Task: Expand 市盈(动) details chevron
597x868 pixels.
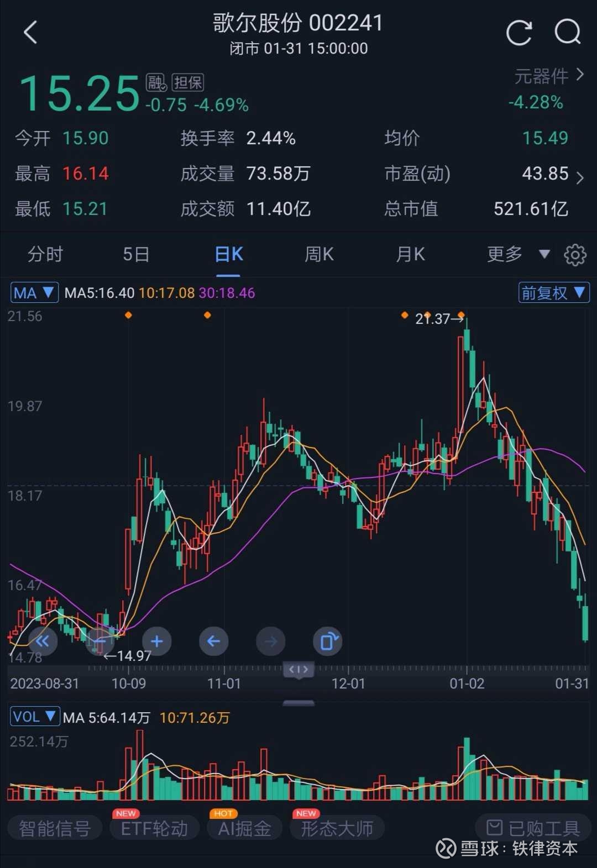Action: click(x=579, y=178)
